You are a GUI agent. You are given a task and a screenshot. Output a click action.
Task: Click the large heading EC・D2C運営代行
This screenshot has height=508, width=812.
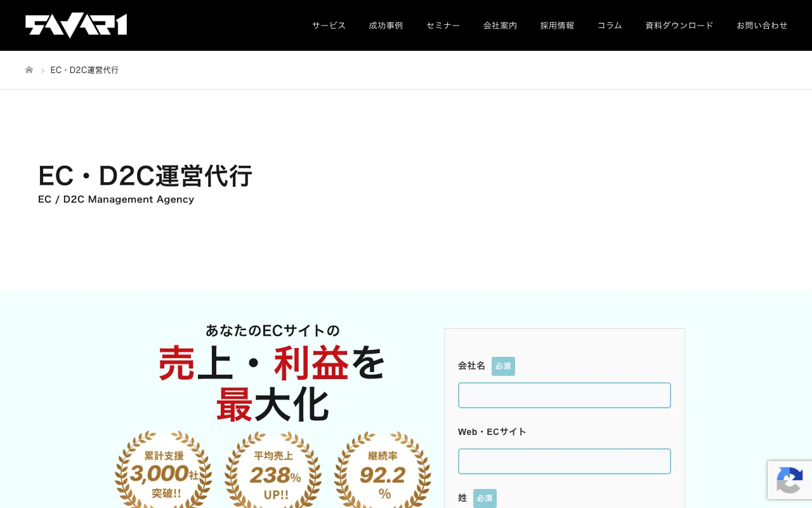145,176
